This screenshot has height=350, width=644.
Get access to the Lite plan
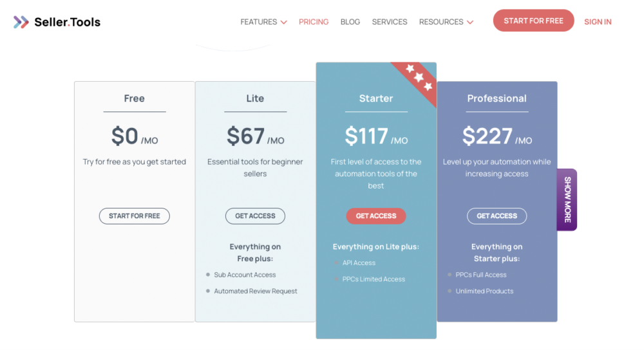pyautogui.click(x=255, y=216)
